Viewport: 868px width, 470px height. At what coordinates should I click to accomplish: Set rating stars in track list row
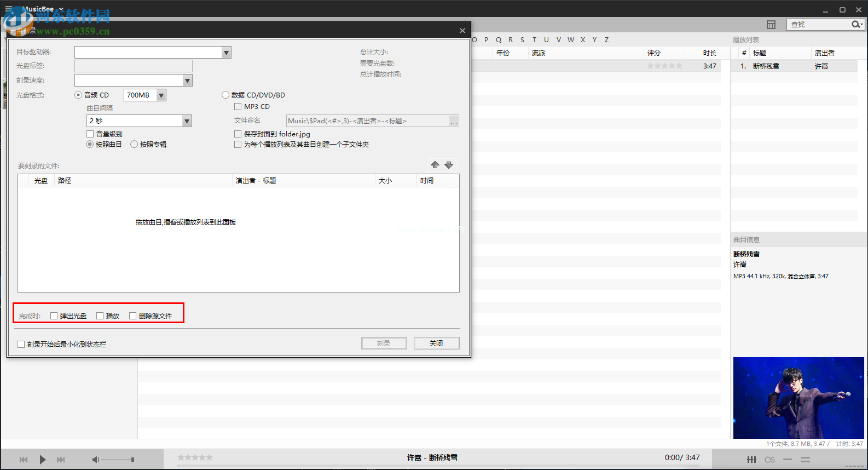[664, 66]
